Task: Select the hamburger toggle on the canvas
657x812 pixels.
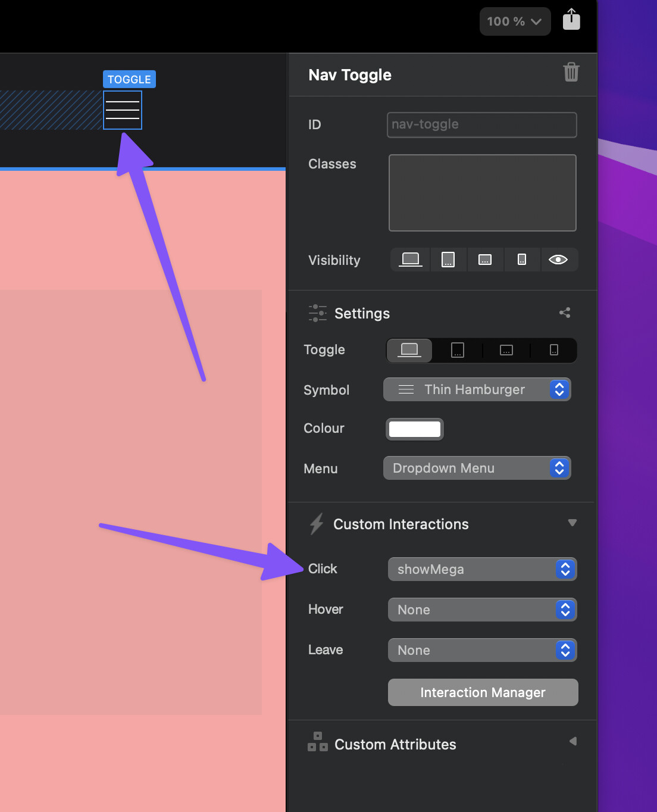Action: (x=123, y=110)
